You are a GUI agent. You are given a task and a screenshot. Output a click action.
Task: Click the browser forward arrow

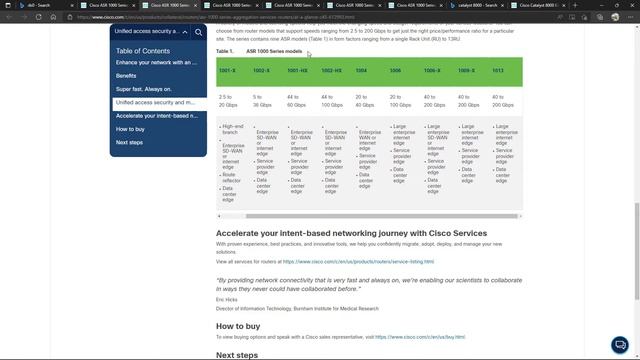(24, 17)
